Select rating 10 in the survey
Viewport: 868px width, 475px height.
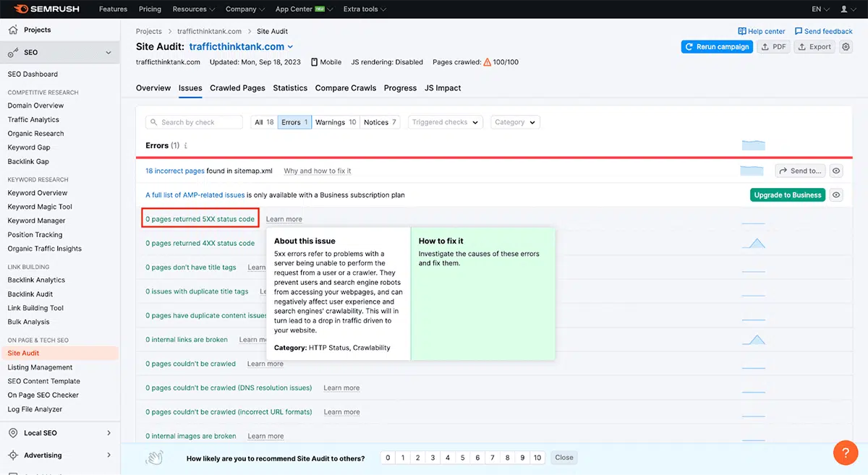[537, 458]
